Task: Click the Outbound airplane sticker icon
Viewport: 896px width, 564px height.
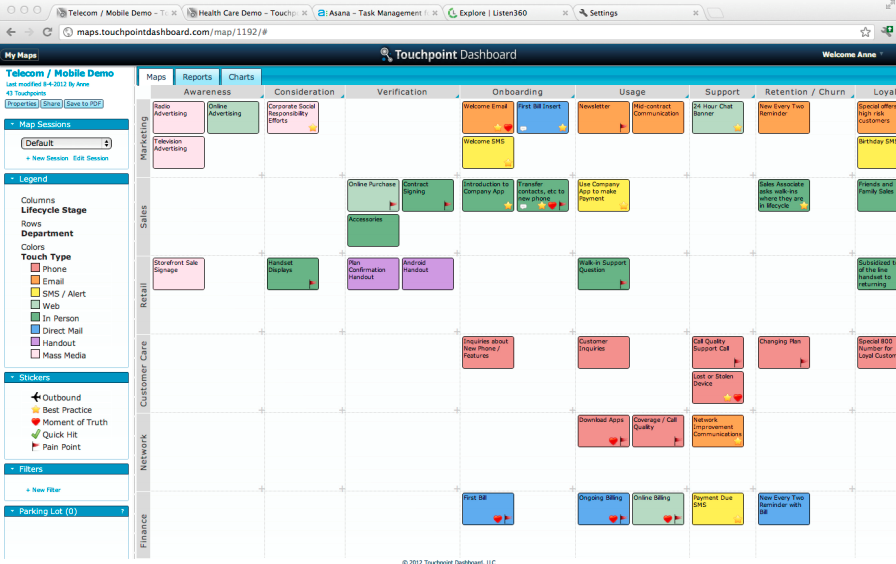Action: [36, 397]
